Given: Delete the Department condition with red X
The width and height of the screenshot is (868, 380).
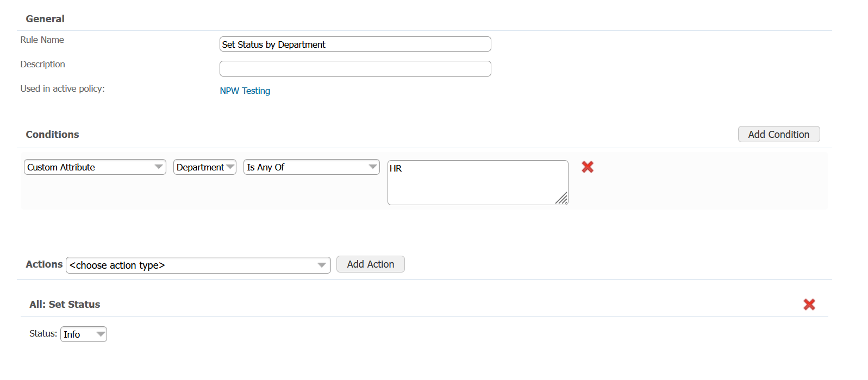Looking at the screenshot, I should point(588,167).
